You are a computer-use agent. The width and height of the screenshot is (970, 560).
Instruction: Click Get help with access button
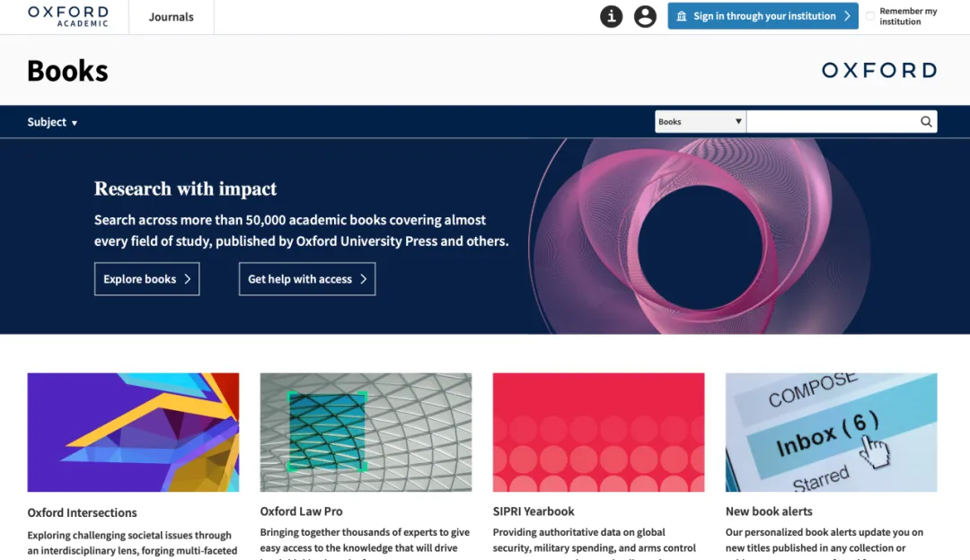(x=307, y=279)
